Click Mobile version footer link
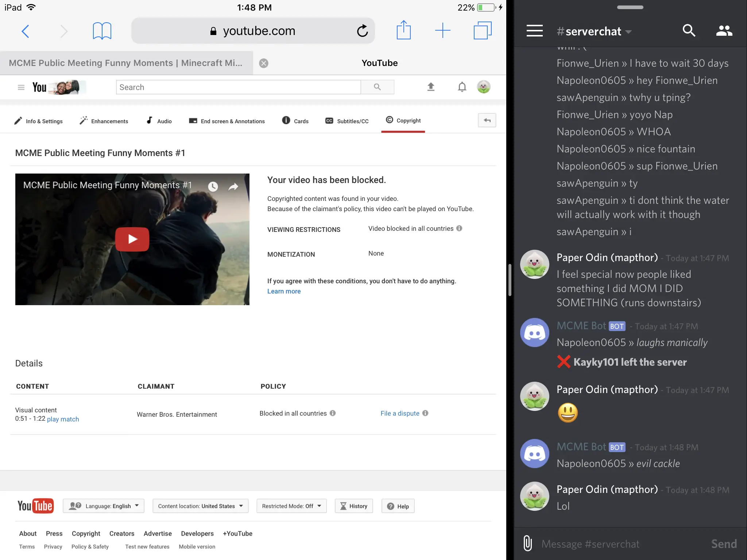747x560 pixels. (x=197, y=547)
